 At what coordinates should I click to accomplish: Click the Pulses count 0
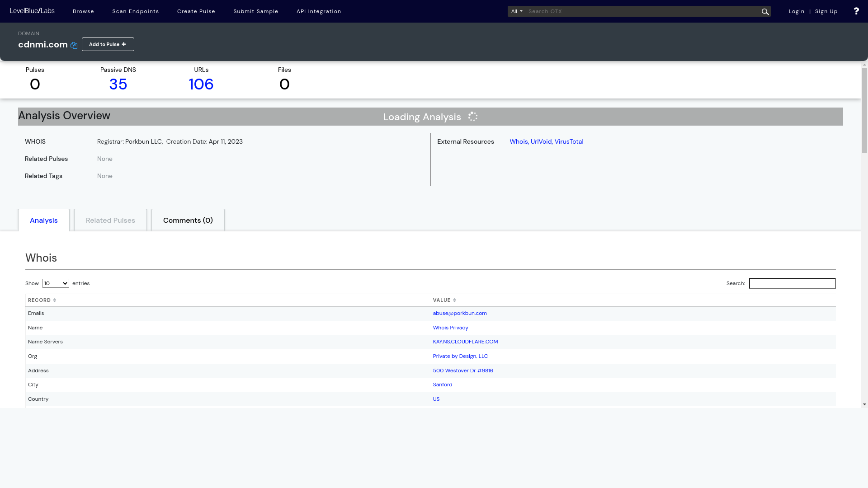click(35, 84)
